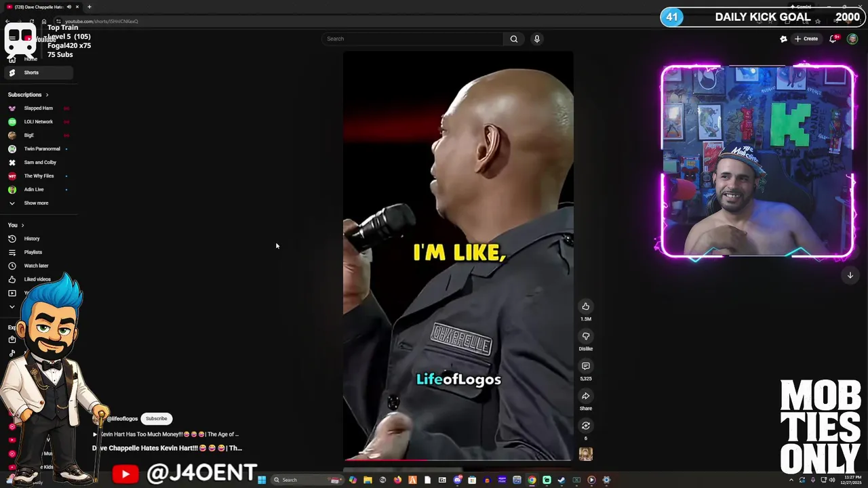The height and width of the screenshot is (488, 868).
Task: Mute the tab via the speaker icon
Action: pyautogui.click(x=68, y=7)
